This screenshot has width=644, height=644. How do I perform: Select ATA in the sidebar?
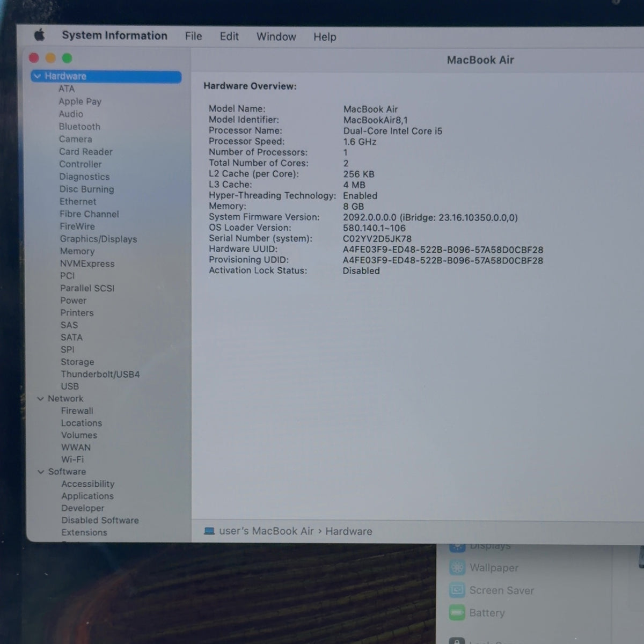(67, 89)
